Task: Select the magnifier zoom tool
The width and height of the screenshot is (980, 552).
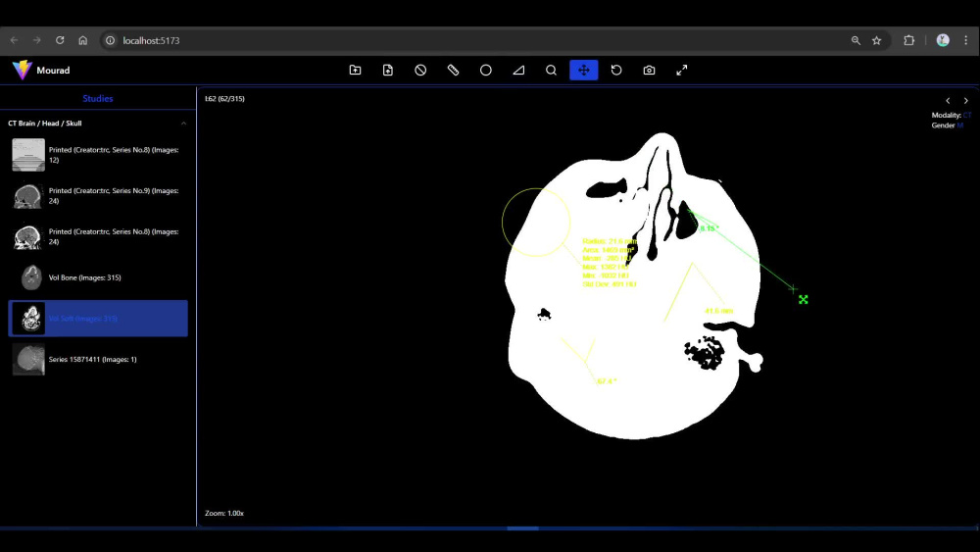Action: click(551, 70)
